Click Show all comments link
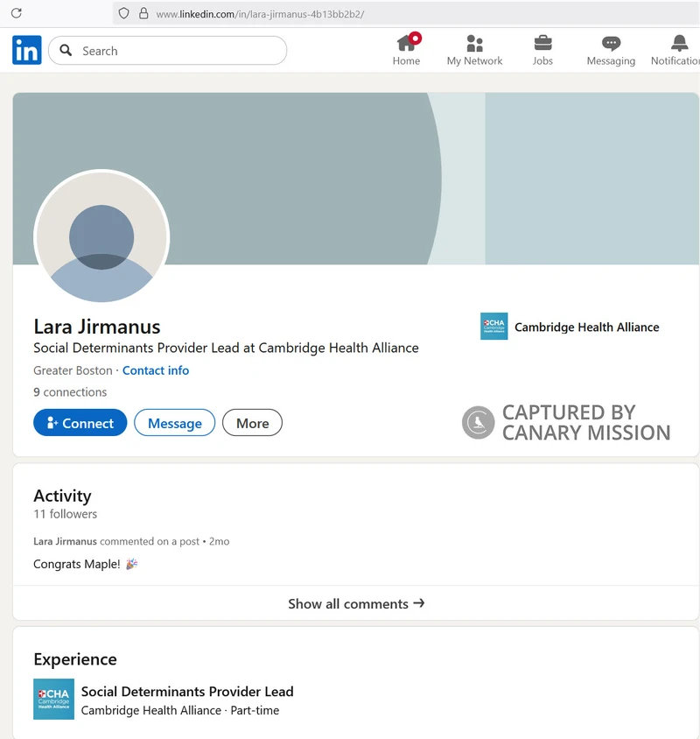The height and width of the screenshot is (739, 700). pos(356,604)
